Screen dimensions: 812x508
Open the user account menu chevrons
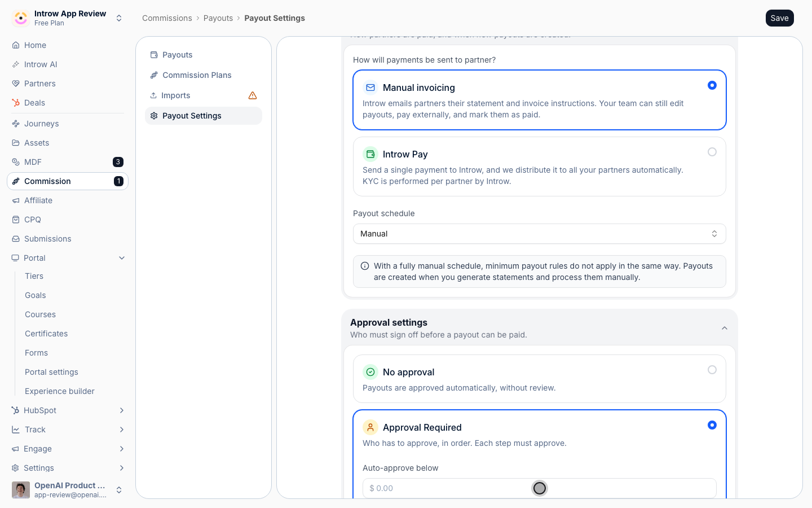coord(119,490)
